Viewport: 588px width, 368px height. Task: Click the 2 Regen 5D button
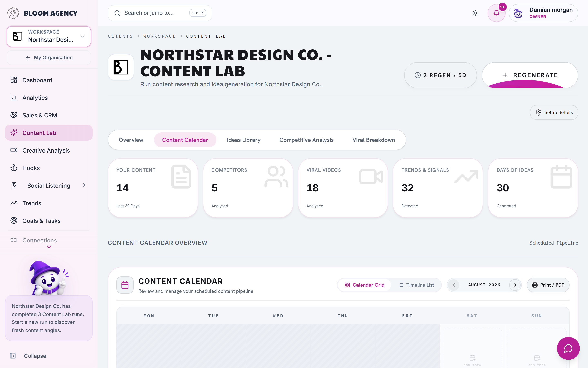[x=440, y=75]
